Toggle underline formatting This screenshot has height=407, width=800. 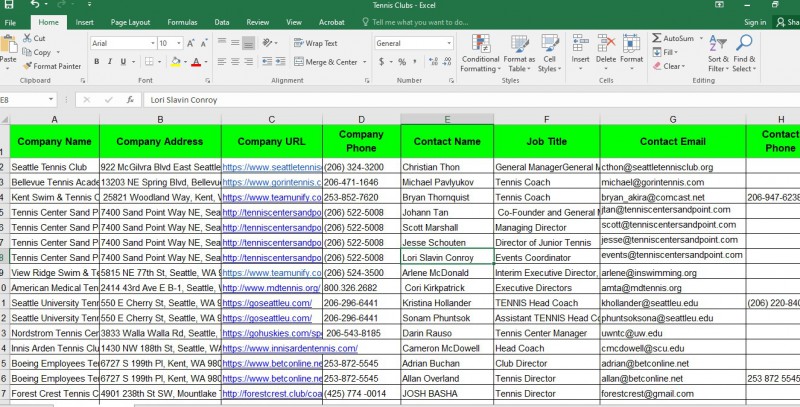coord(123,62)
